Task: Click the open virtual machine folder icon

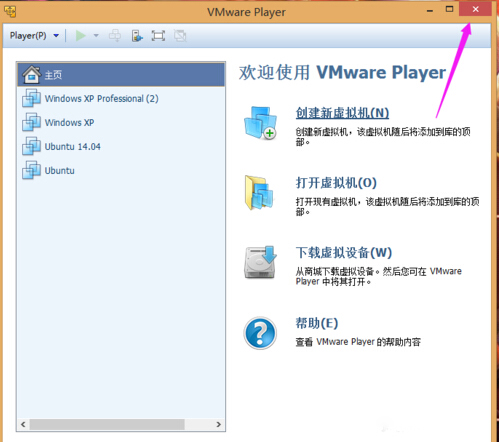Action: pos(259,193)
